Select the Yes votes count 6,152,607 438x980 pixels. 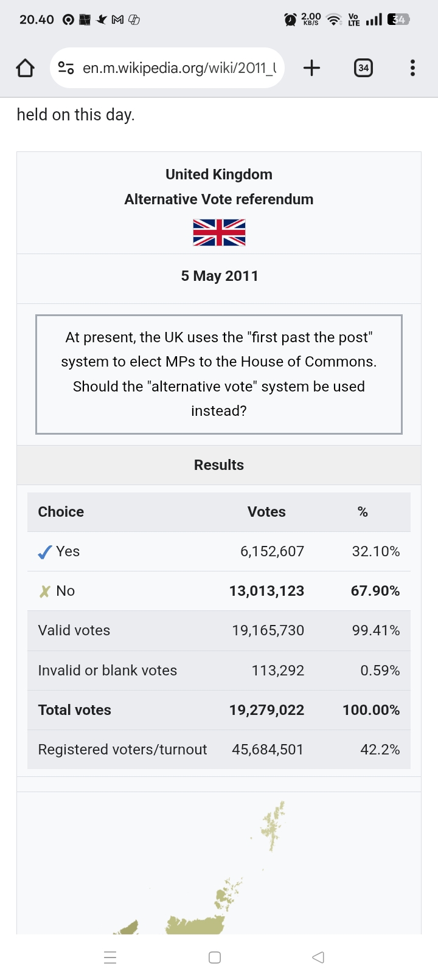(x=272, y=551)
